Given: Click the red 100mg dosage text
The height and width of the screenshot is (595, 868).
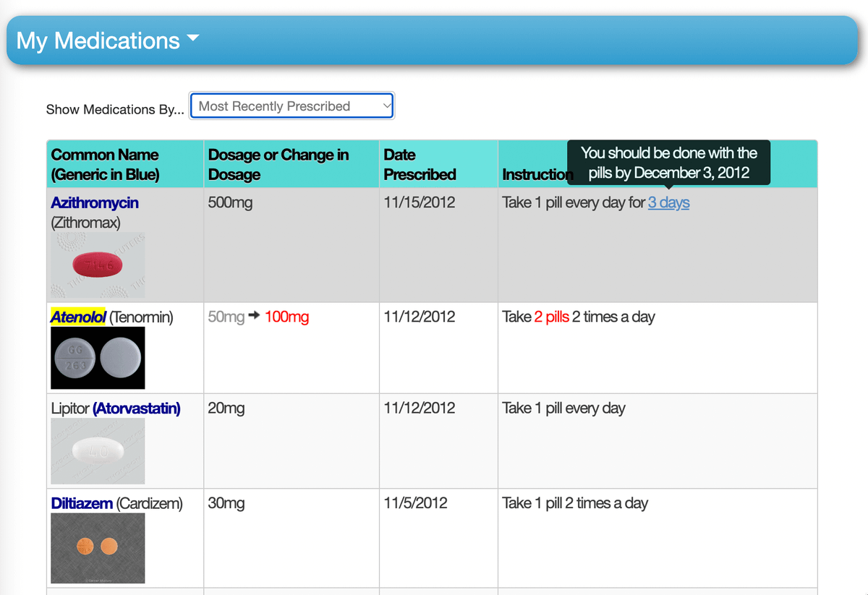Looking at the screenshot, I should coord(287,317).
